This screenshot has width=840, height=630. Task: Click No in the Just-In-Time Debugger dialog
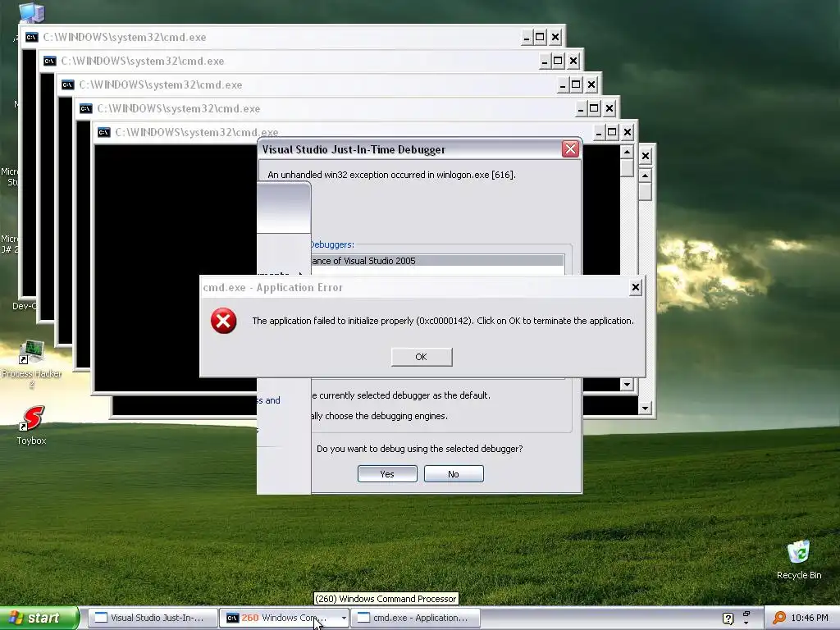click(x=454, y=474)
